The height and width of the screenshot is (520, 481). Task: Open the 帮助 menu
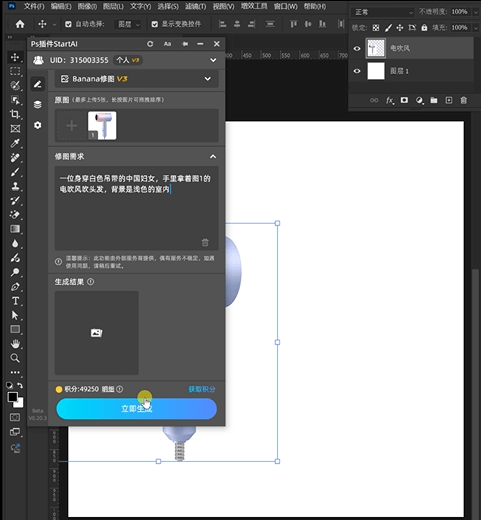315,6
